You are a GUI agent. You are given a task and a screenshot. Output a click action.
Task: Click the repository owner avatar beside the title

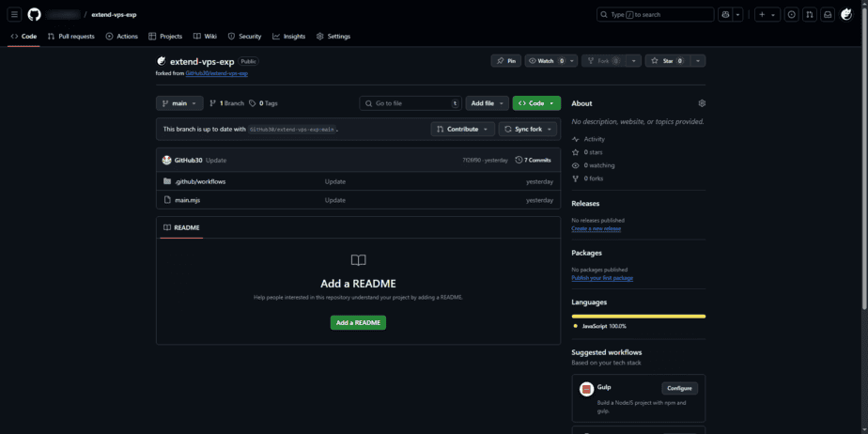point(161,61)
